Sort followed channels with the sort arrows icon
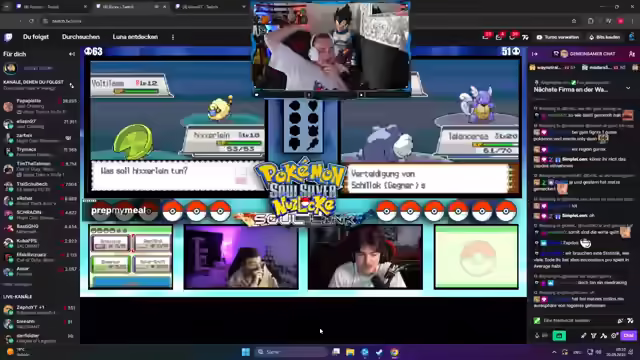The height and width of the screenshot is (360, 640). (x=72, y=85)
